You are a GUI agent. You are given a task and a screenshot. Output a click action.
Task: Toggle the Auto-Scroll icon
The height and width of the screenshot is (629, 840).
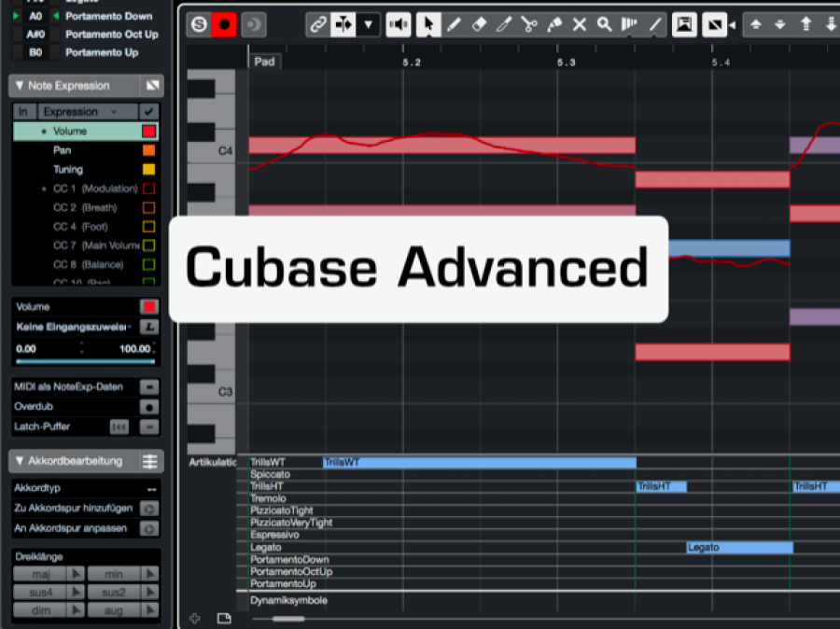click(x=343, y=24)
